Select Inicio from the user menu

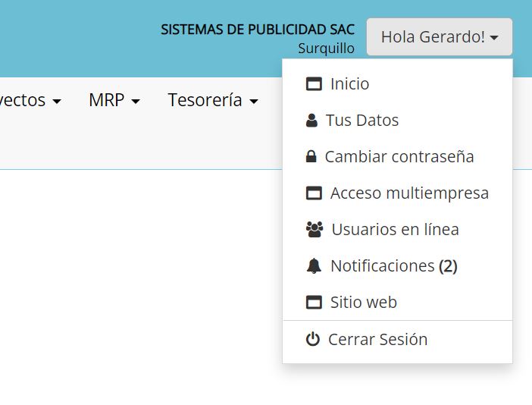tap(349, 84)
